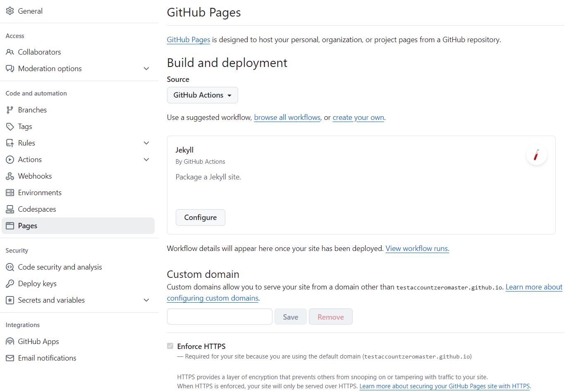Click the create your own link

[x=358, y=117]
